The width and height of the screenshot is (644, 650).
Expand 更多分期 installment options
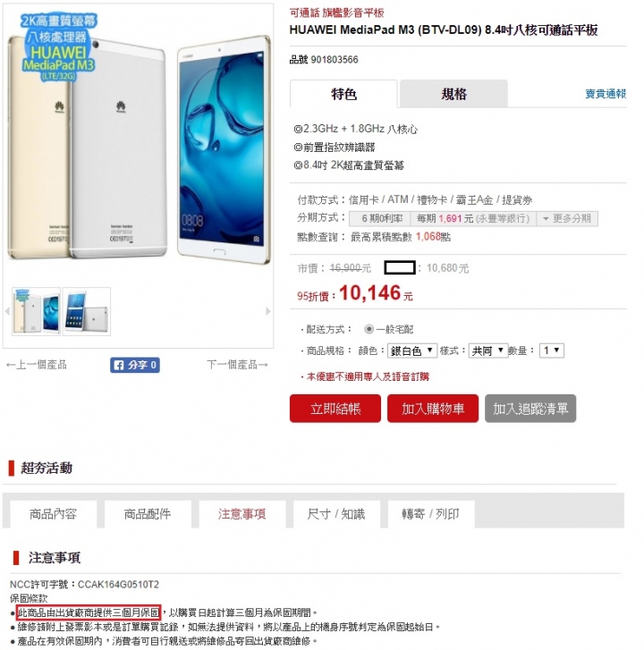[567, 218]
